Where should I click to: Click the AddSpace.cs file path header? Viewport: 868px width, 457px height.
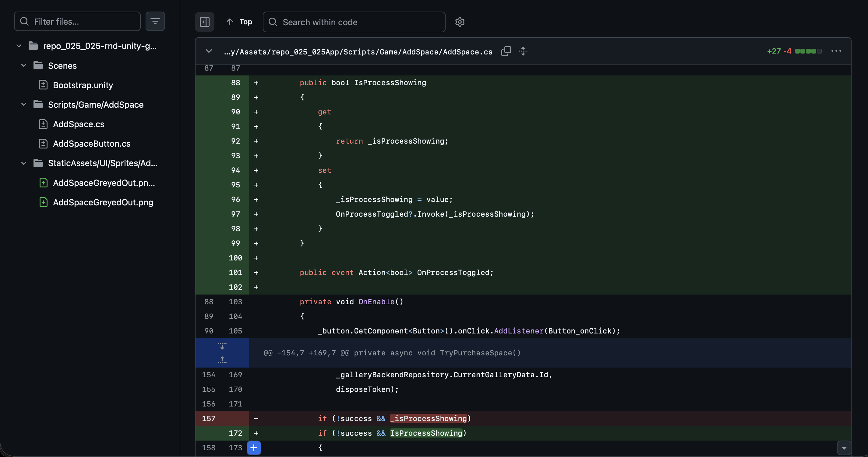pos(358,52)
